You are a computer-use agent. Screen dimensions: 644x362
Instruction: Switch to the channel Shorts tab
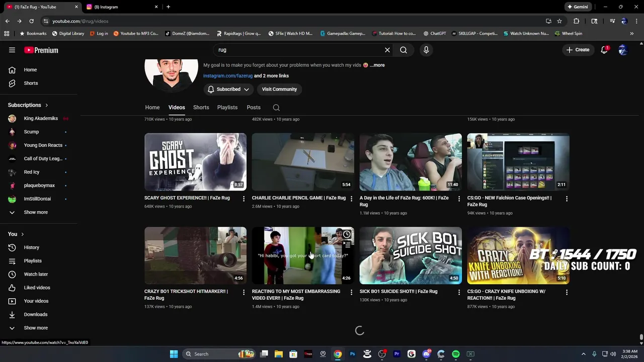point(201,108)
